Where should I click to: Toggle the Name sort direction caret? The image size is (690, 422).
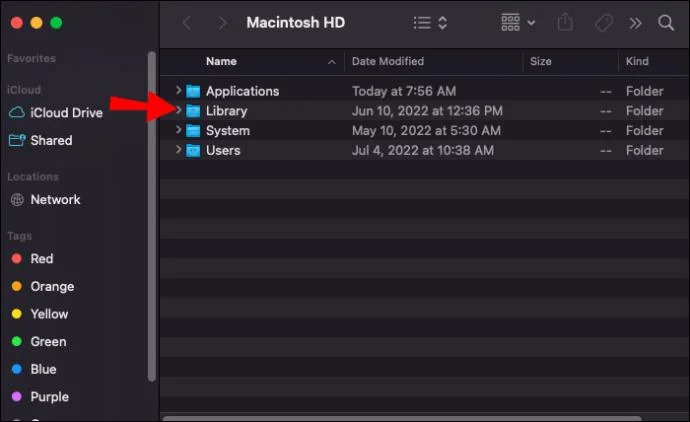[x=332, y=62]
